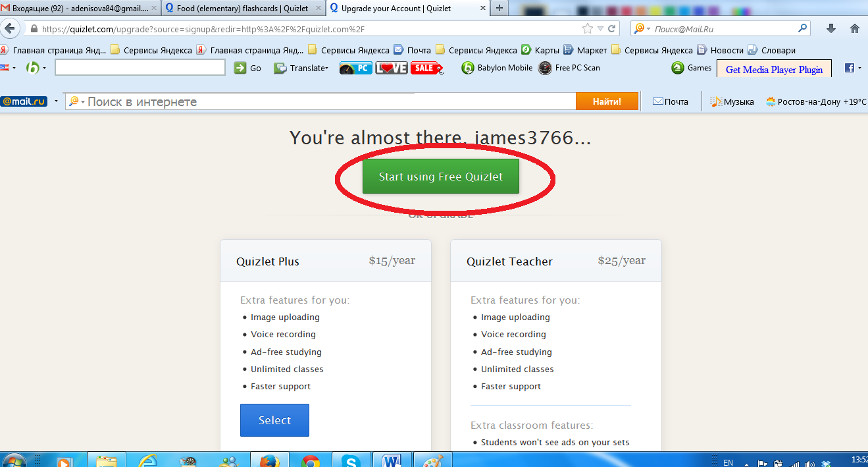Open the Windows Start menu
This screenshot has width=868, height=467.
pos(14,460)
